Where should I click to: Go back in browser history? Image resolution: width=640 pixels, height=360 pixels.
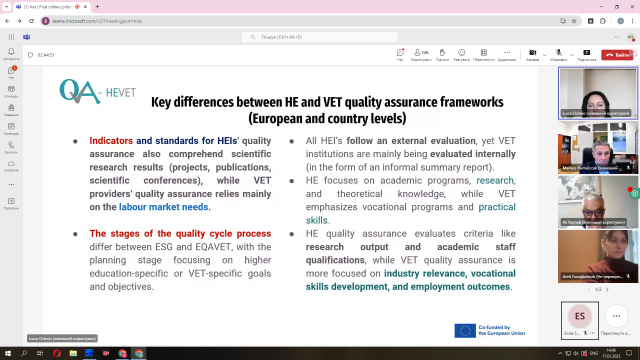coord(7,21)
